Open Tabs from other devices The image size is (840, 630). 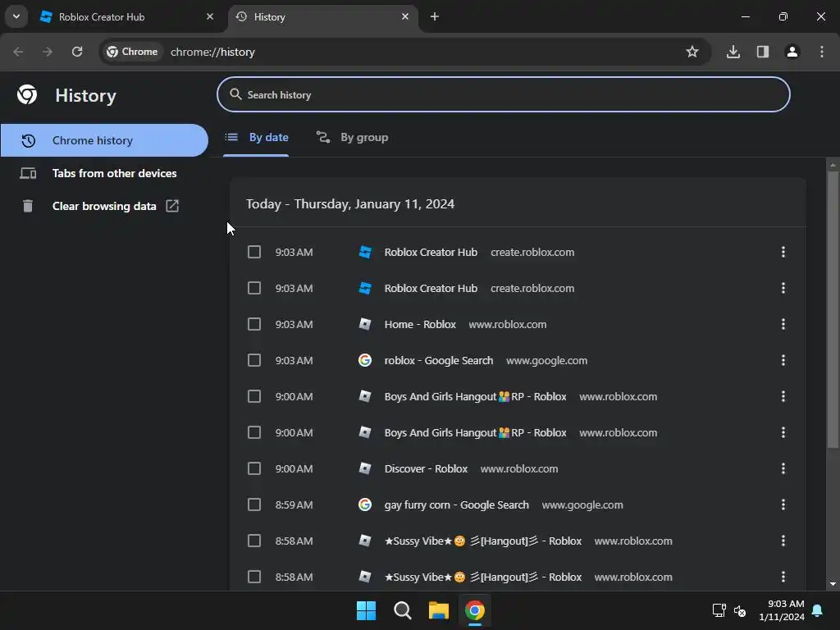[x=104, y=173]
